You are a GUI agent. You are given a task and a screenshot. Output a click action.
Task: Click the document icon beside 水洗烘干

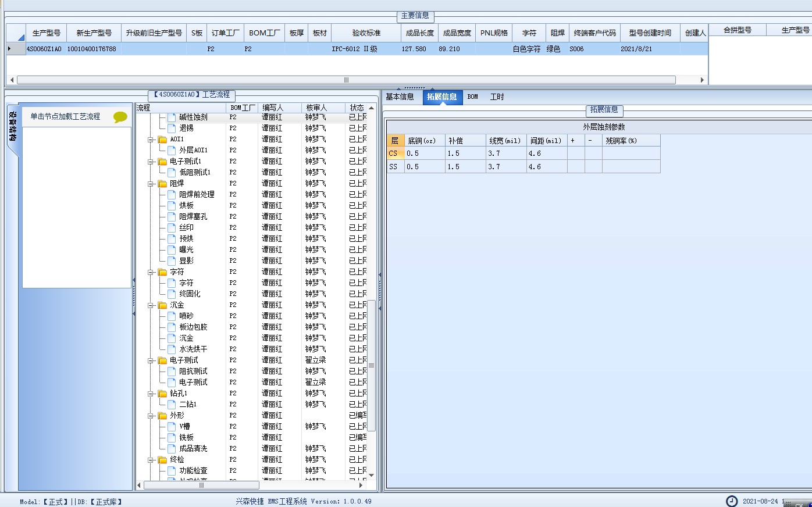[x=172, y=349]
